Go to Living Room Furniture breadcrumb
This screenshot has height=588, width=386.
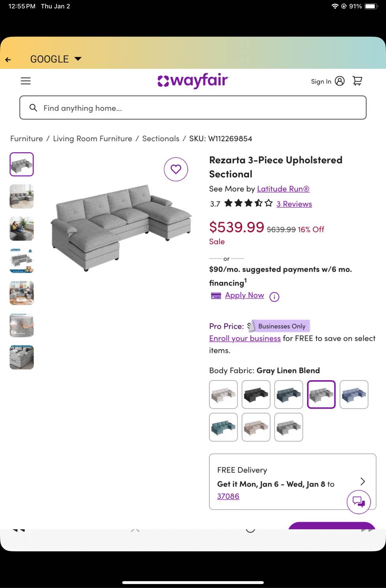click(x=92, y=138)
